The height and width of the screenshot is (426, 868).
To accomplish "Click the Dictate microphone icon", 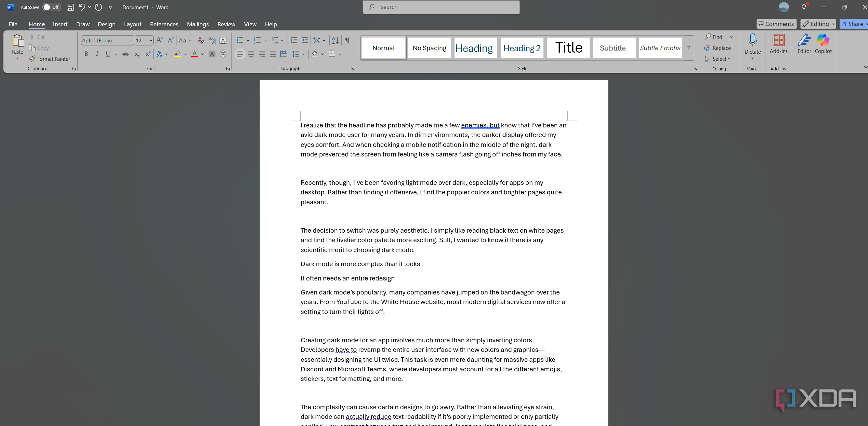I will coord(752,40).
